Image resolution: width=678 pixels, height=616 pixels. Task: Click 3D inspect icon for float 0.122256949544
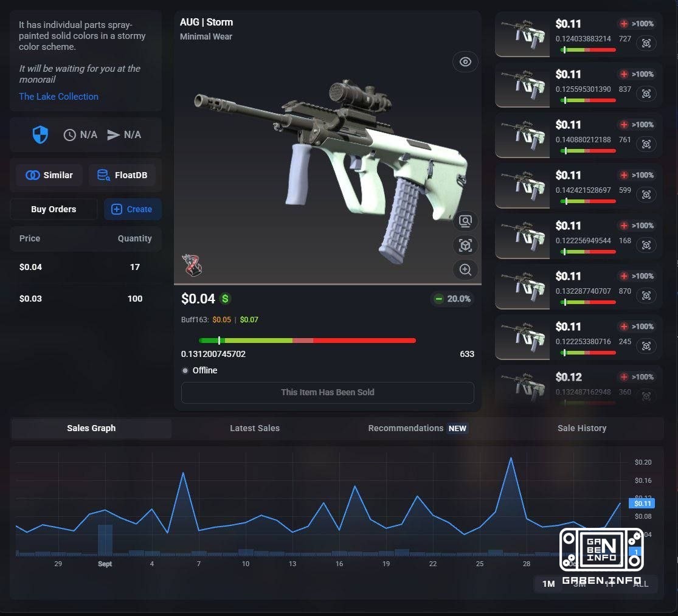pyautogui.click(x=646, y=246)
